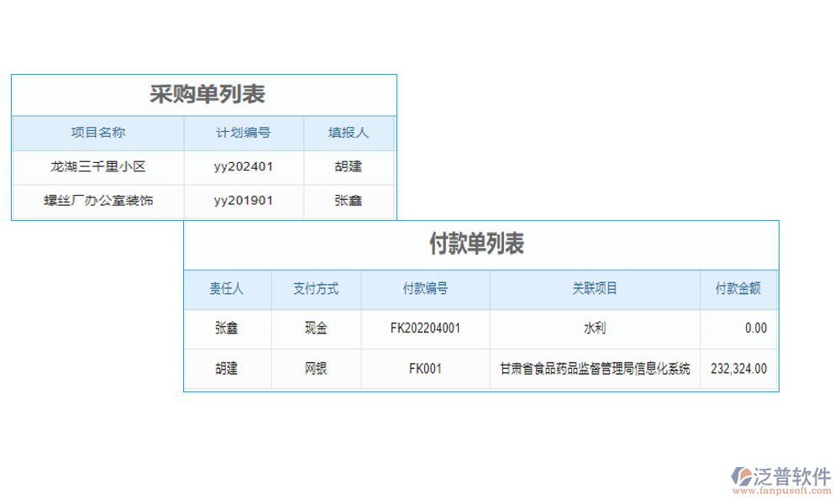The image size is (840, 504).
Task: Select the 水利 related project cell
Action: (594, 328)
